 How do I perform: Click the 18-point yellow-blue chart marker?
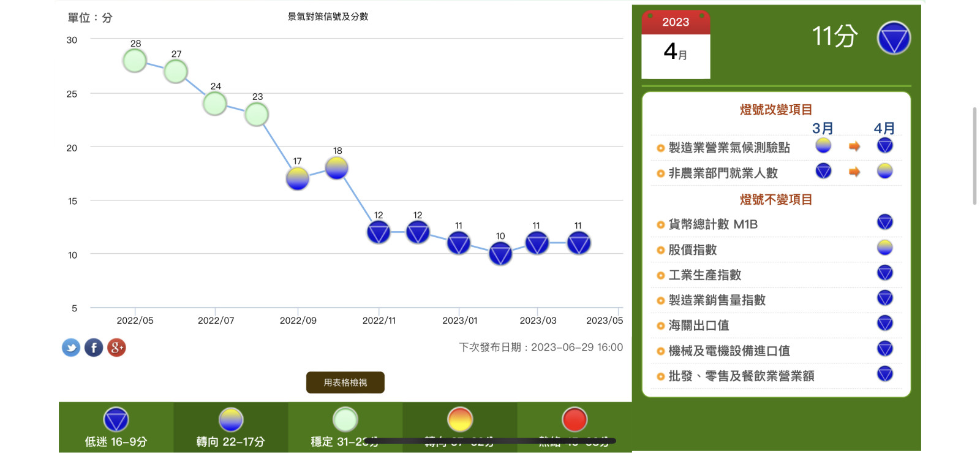pos(337,168)
